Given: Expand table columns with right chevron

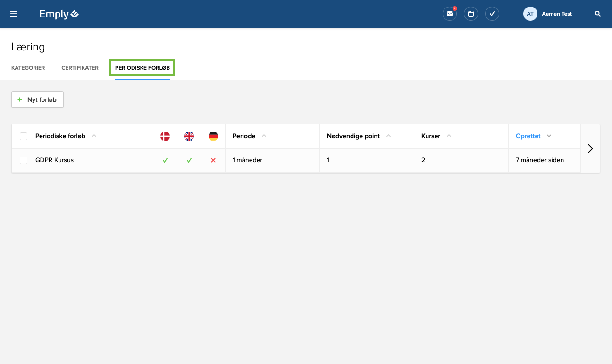Looking at the screenshot, I should click(x=590, y=149).
